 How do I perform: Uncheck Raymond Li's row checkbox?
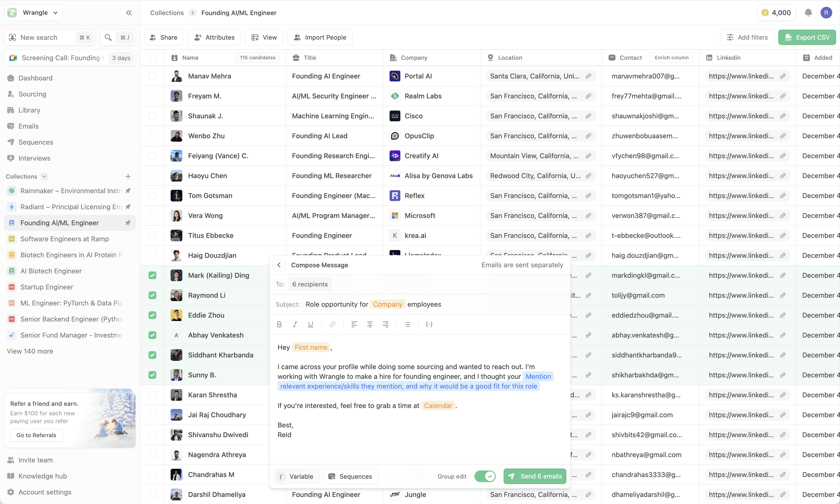(x=152, y=295)
